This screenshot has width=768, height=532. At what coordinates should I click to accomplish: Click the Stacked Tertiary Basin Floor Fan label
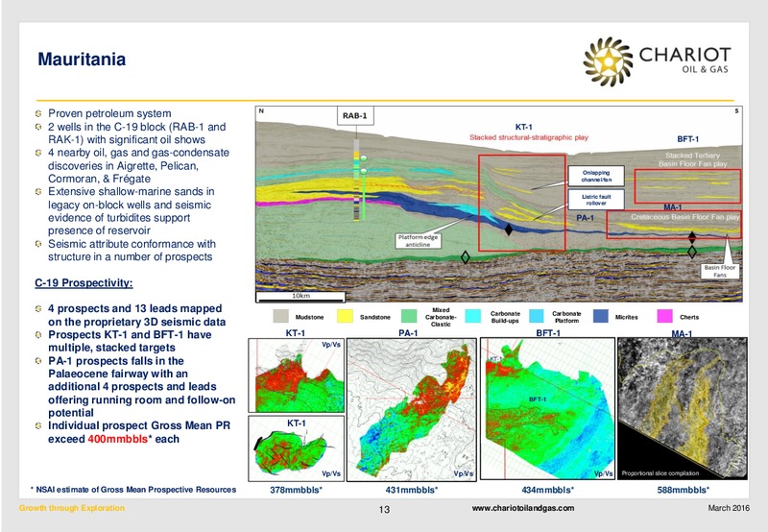[692, 159]
